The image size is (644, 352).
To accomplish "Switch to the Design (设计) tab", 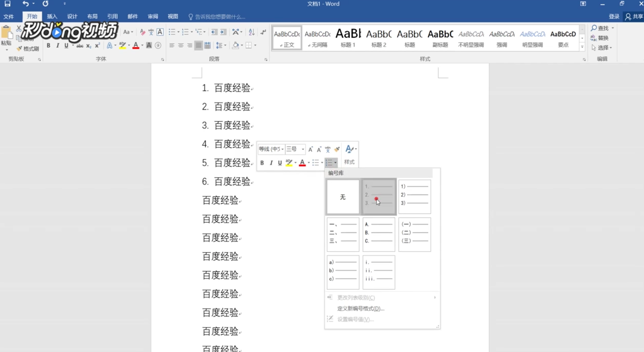I will [72, 17].
